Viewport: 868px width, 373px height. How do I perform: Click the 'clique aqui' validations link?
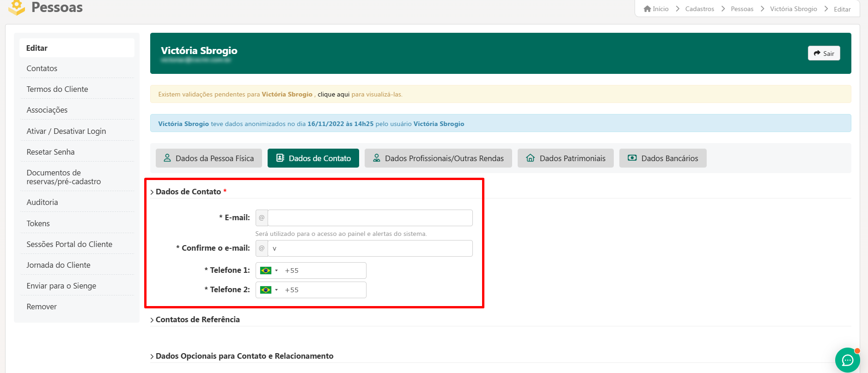pyautogui.click(x=334, y=94)
